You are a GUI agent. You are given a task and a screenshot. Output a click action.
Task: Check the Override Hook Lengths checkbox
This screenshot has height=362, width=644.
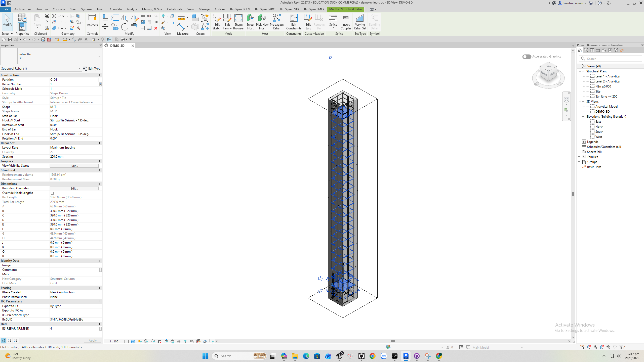pyautogui.click(x=52, y=193)
